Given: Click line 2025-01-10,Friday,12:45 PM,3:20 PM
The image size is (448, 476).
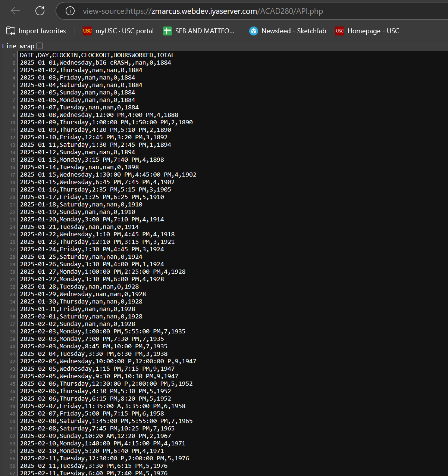Looking at the screenshot, I should [94, 137].
